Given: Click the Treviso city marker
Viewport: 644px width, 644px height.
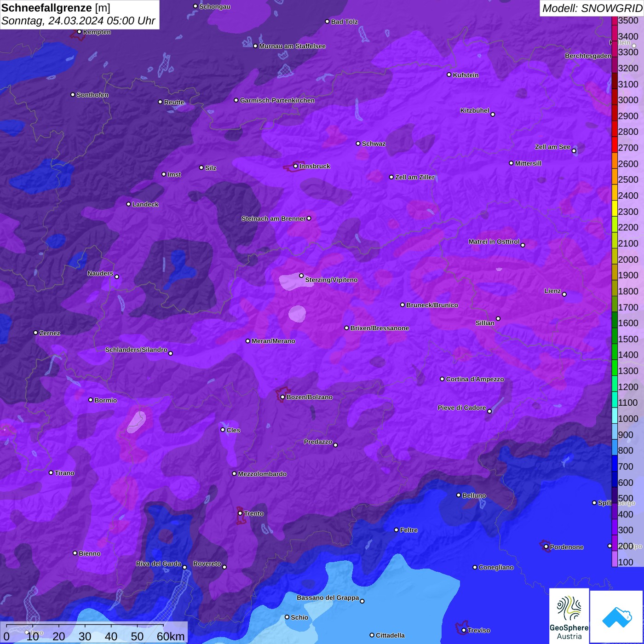Looking at the screenshot, I should tap(464, 630).
